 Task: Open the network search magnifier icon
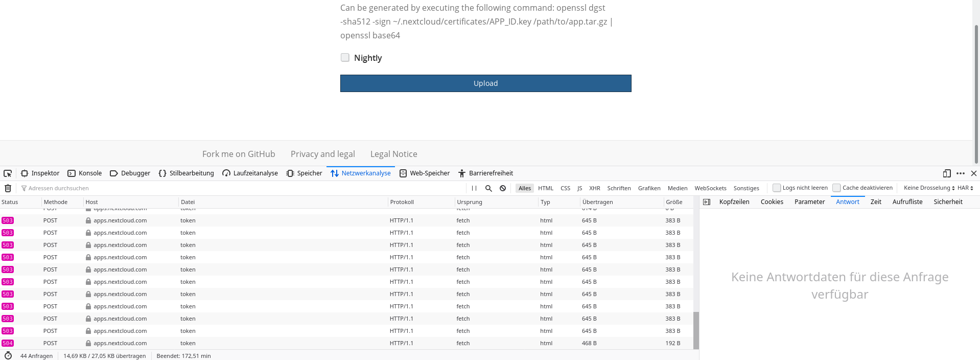click(488, 188)
